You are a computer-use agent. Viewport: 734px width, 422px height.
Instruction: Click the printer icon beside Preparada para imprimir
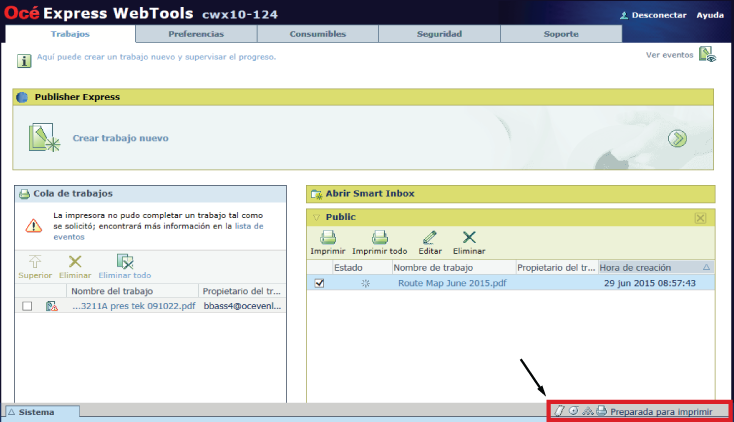(602, 411)
